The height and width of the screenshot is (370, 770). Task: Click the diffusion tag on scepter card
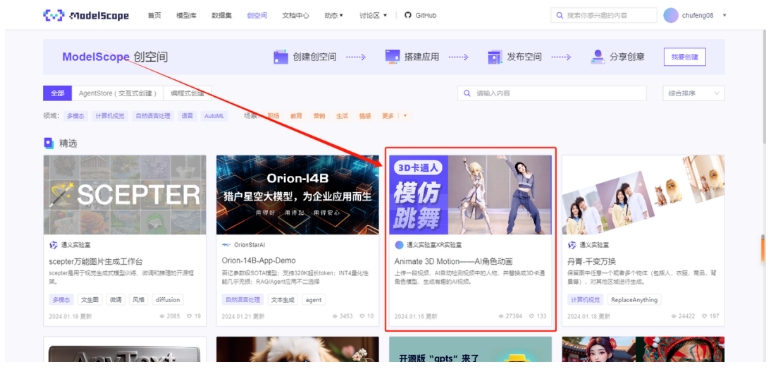(x=168, y=299)
